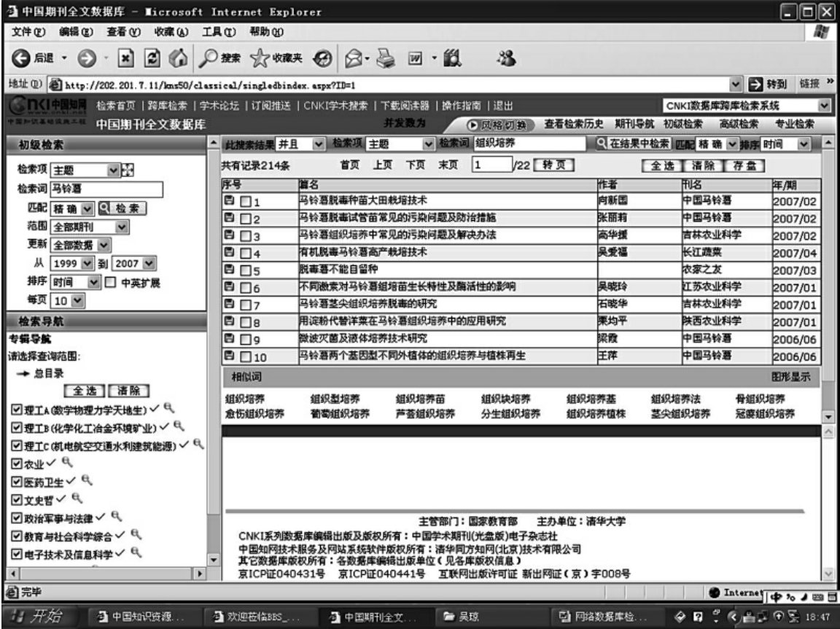The height and width of the screenshot is (629, 840).
Task: Click the Messenger people icon
Action: pos(506,58)
